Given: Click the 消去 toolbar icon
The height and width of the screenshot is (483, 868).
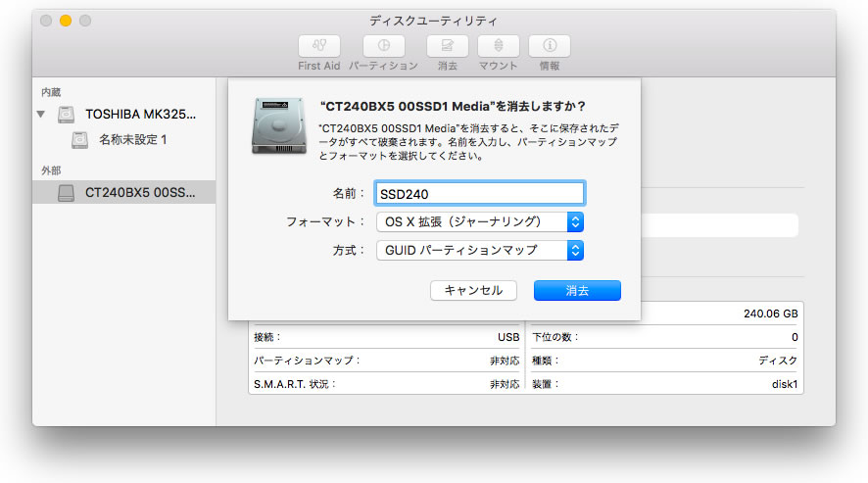Looking at the screenshot, I should pyautogui.click(x=447, y=46).
